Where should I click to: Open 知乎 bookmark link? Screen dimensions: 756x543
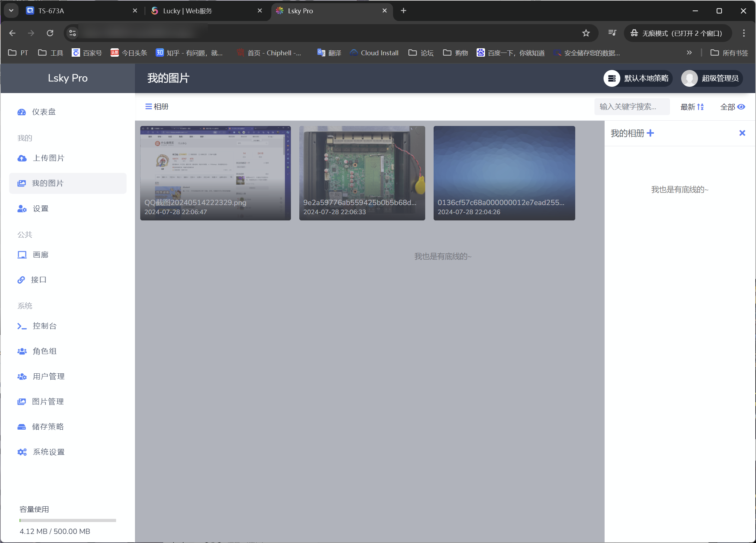(x=189, y=53)
